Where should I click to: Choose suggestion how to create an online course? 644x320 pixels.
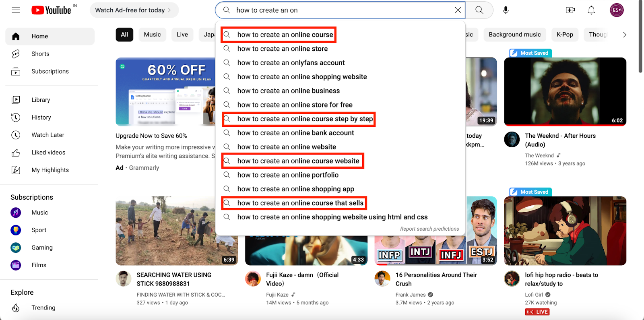[x=340, y=35]
